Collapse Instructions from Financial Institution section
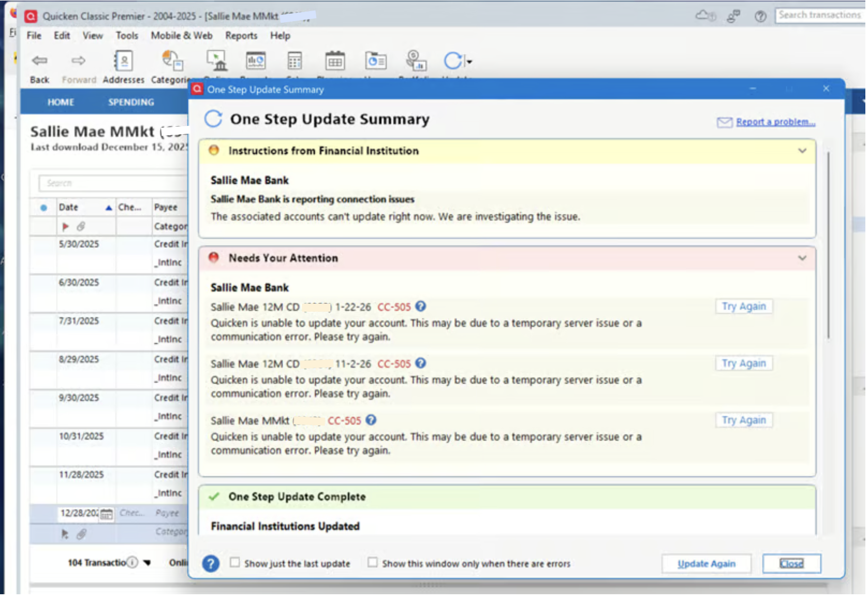The width and height of the screenshot is (868, 599). point(803,151)
